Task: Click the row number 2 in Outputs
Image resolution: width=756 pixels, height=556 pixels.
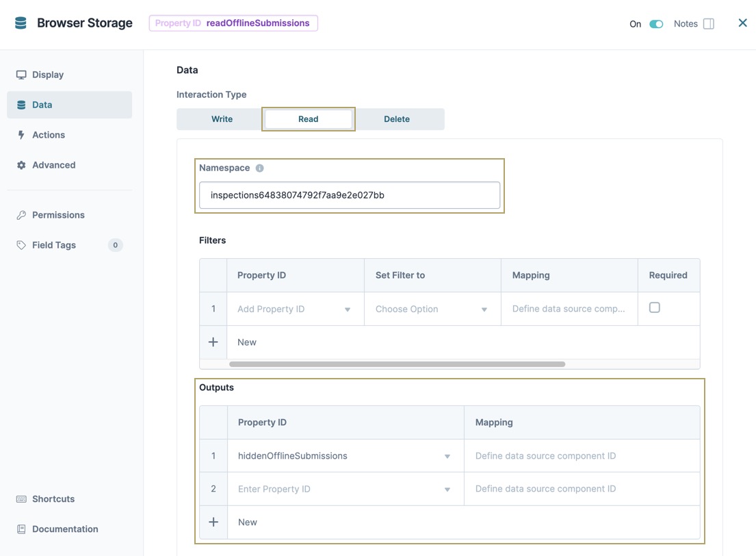Action: (x=213, y=489)
